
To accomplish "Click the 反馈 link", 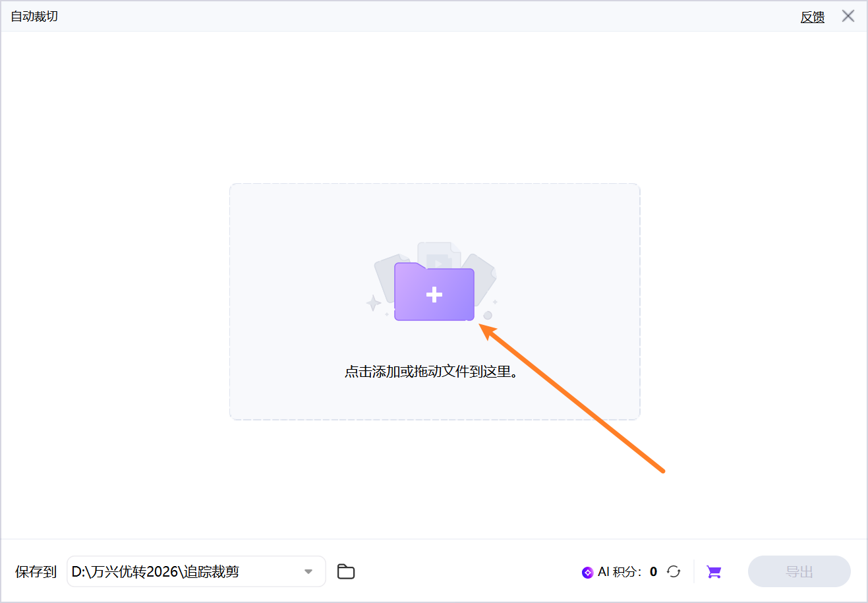I will pos(812,16).
